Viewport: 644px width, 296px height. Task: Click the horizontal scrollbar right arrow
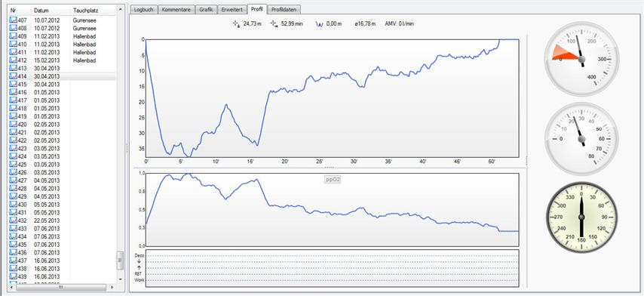[112, 288]
